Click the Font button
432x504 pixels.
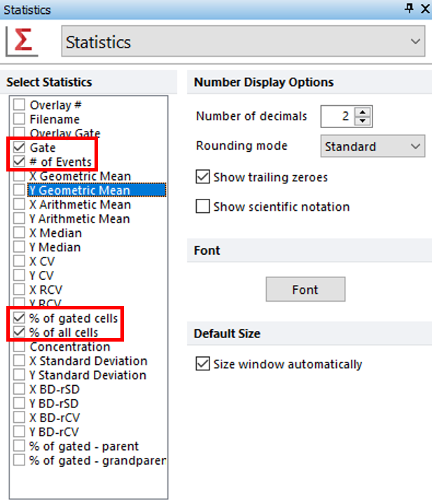click(305, 289)
